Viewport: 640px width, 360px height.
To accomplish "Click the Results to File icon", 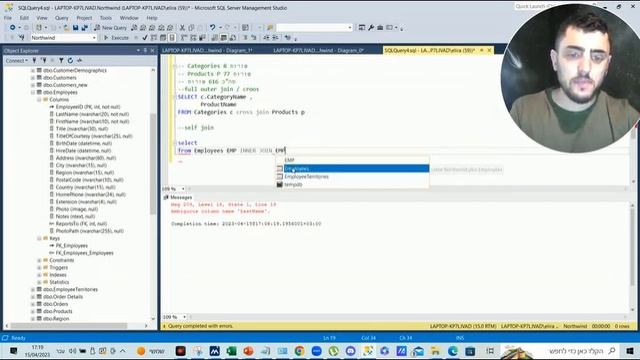I will click(233, 38).
